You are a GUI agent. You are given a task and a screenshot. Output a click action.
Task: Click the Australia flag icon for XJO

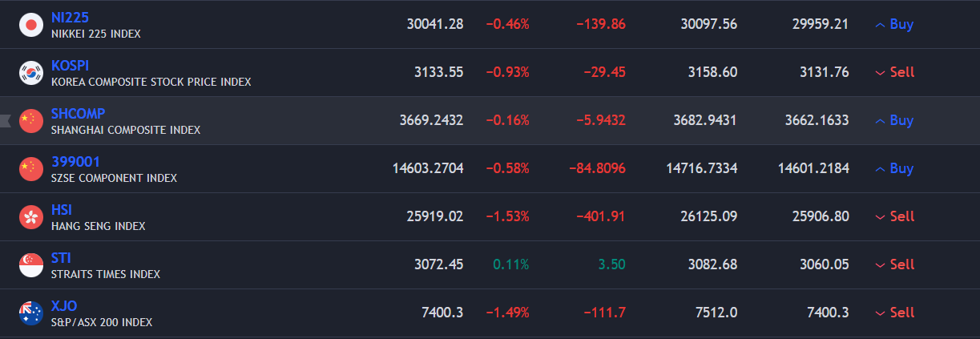tap(30, 313)
